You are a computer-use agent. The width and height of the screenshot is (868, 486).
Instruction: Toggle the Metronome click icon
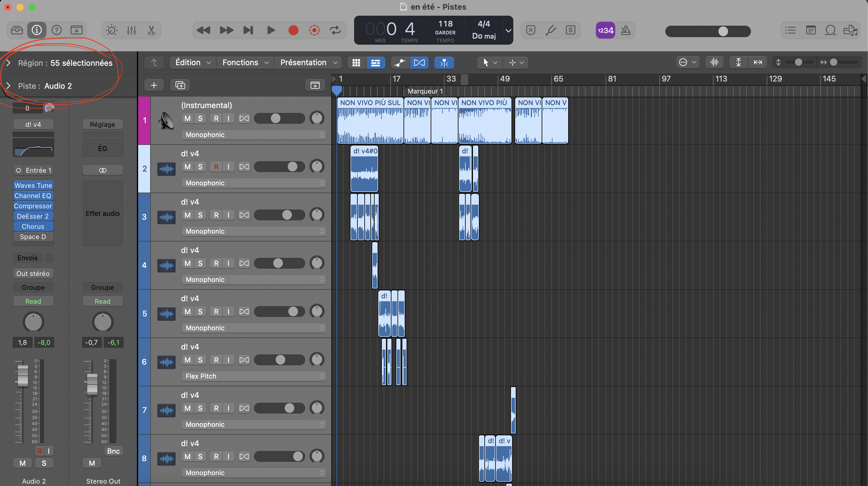pos(626,30)
